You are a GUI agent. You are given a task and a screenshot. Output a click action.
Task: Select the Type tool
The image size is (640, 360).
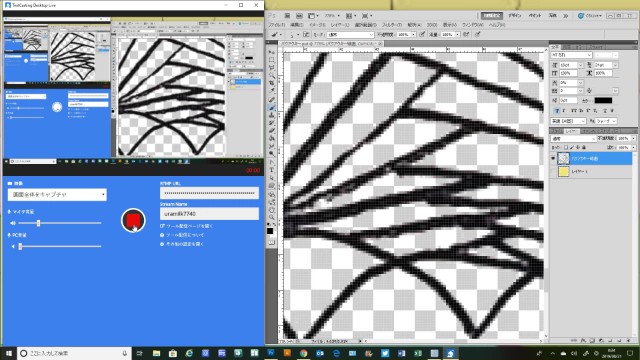[x=271, y=171]
